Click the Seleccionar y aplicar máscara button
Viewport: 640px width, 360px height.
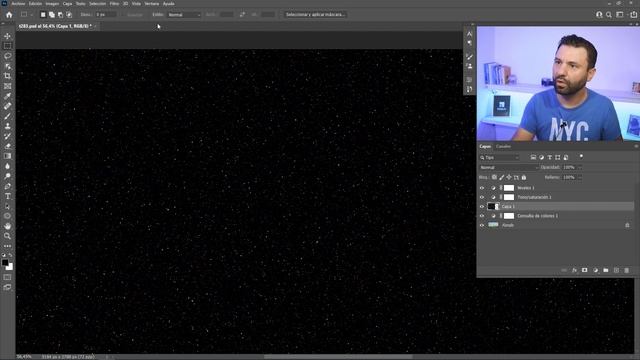click(315, 15)
